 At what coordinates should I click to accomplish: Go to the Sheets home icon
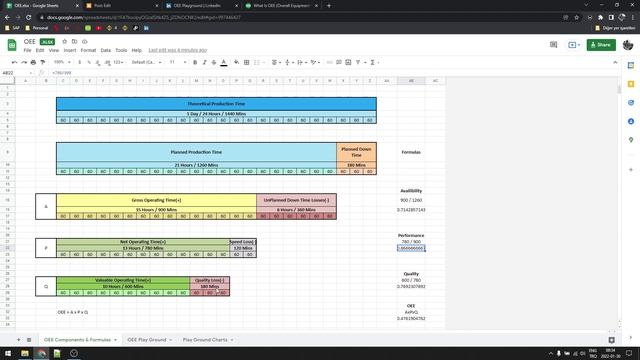pos(12,45)
